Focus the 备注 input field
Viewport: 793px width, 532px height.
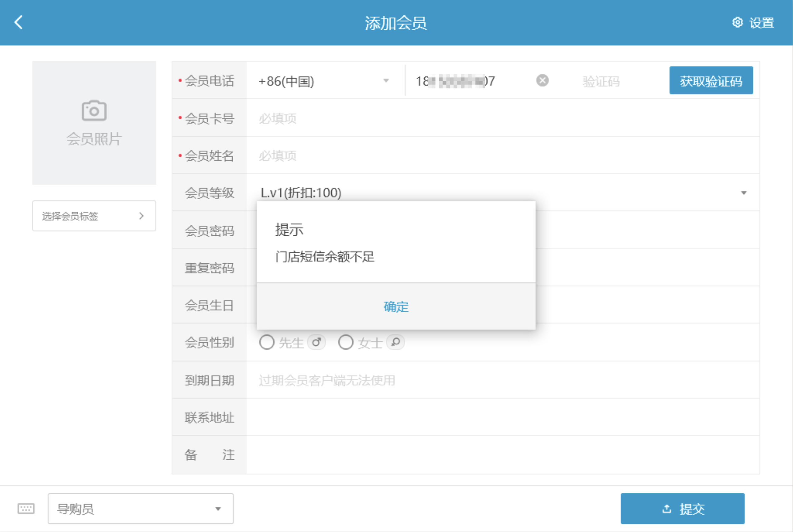point(503,455)
